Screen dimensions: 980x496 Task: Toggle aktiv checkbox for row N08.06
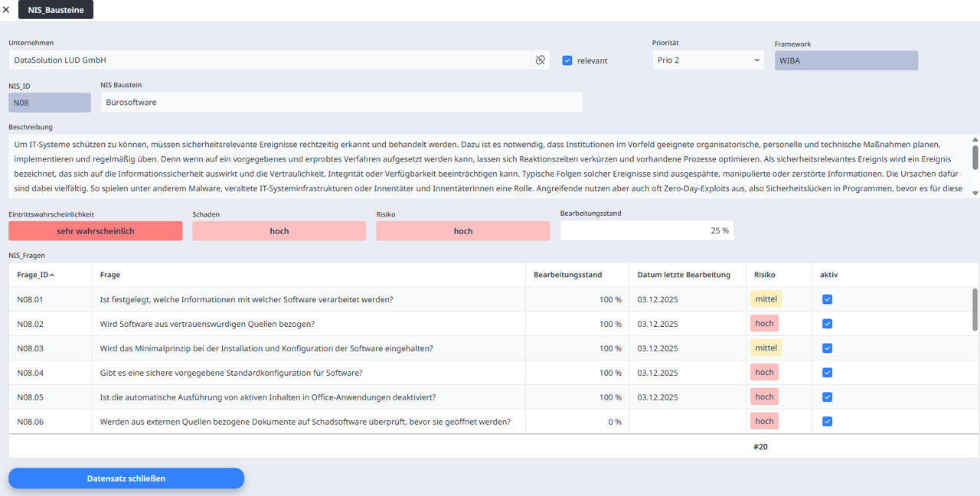(827, 422)
